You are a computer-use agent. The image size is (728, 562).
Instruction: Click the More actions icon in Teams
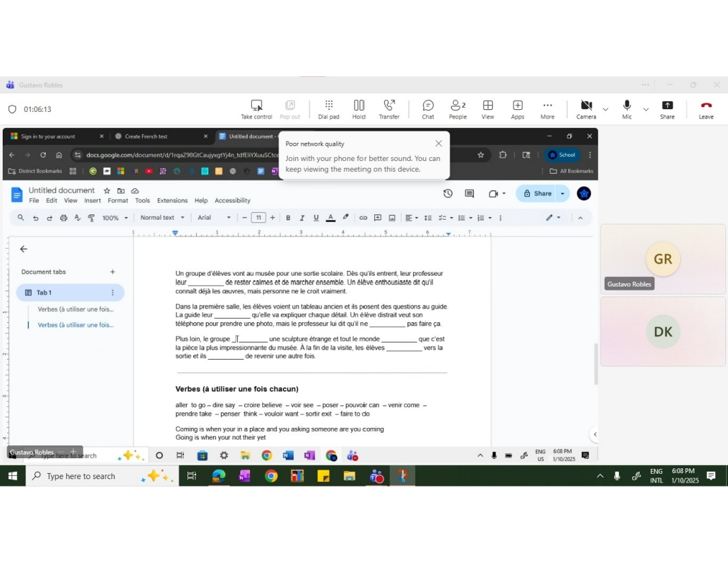tap(547, 110)
